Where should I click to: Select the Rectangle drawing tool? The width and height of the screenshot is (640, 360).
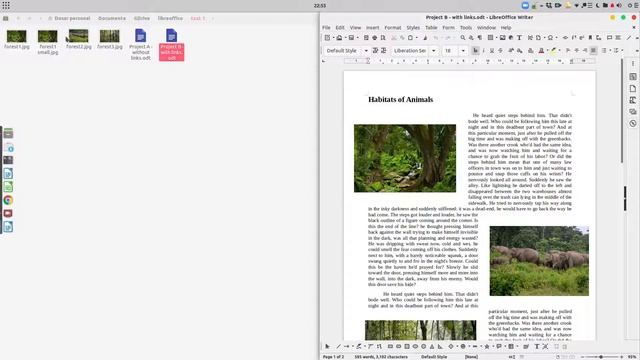click(x=390, y=347)
